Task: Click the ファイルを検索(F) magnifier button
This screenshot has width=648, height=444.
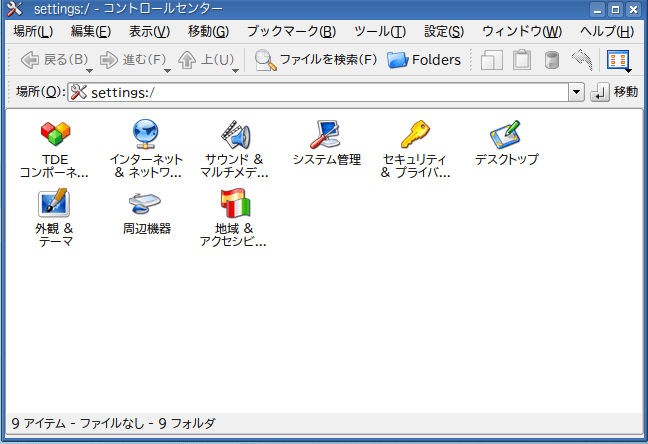Action: pos(315,60)
